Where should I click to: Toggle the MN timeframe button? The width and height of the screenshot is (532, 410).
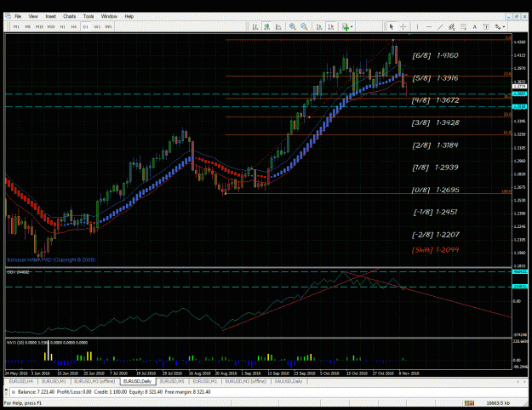[x=108, y=26]
